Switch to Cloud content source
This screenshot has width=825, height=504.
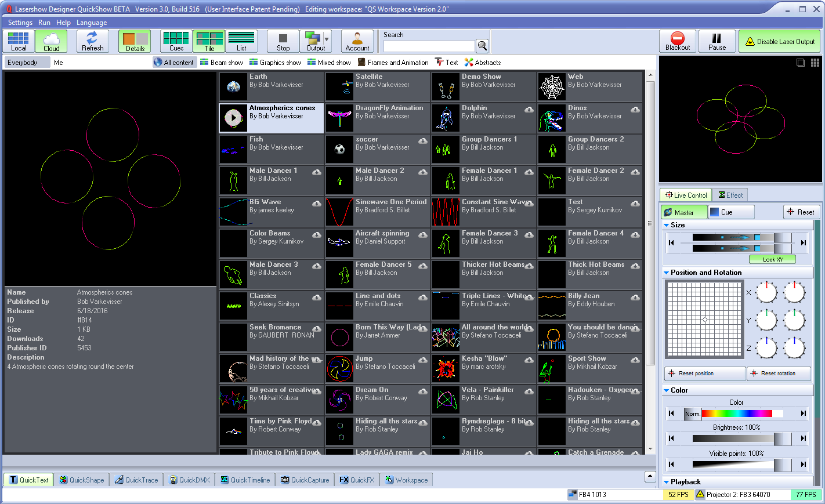(51, 41)
